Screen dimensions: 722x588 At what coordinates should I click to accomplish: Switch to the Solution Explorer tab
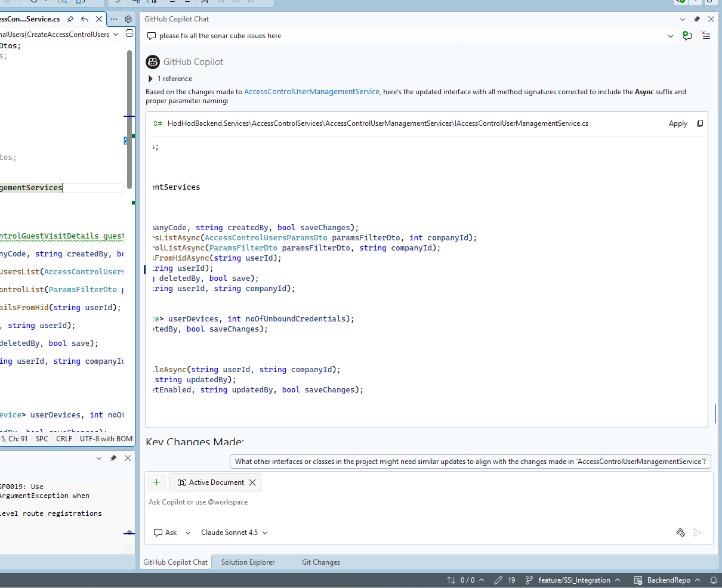coord(248,562)
